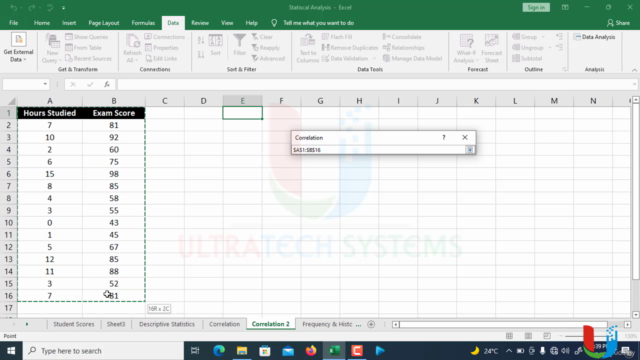The width and height of the screenshot is (640, 360).
Task: Open Data Analysis tool
Action: coord(594,37)
